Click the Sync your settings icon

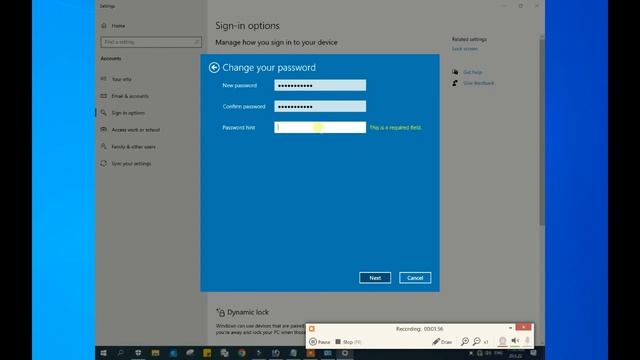click(104, 163)
